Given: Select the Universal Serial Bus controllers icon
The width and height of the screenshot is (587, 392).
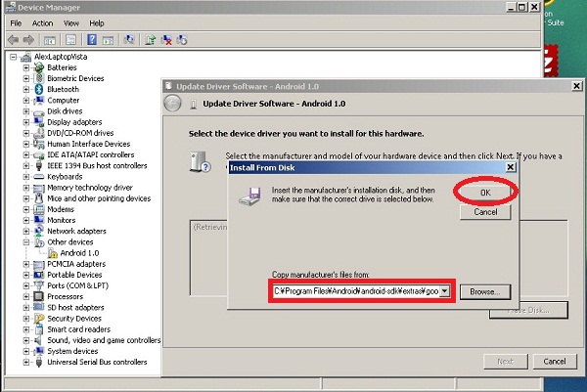Looking at the screenshot, I should point(39,362).
